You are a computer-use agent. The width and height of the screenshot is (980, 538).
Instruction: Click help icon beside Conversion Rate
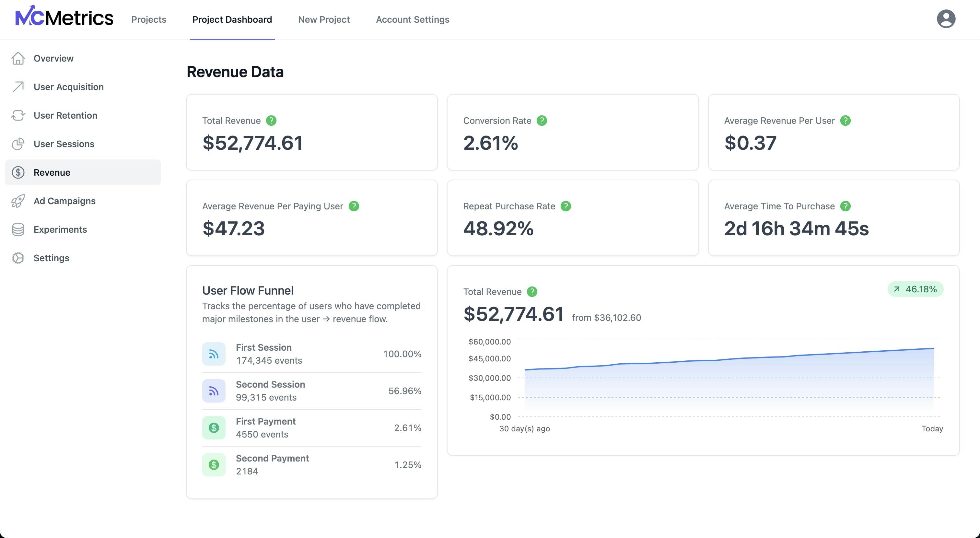(x=541, y=121)
